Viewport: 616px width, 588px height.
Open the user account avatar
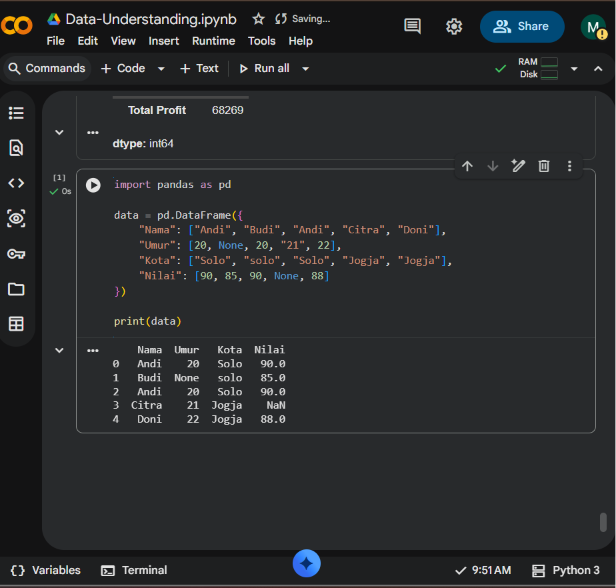click(x=593, y=27)
